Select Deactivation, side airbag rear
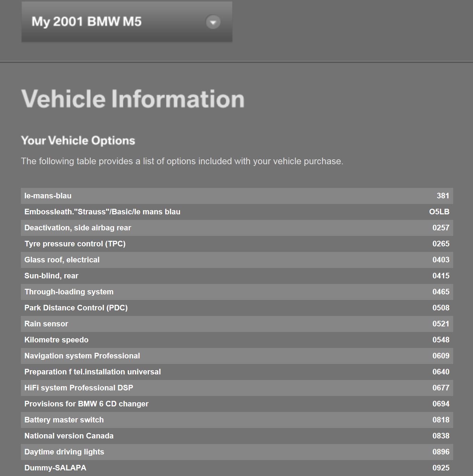Viewport: 473px width, 476px height. coord(237,228)
